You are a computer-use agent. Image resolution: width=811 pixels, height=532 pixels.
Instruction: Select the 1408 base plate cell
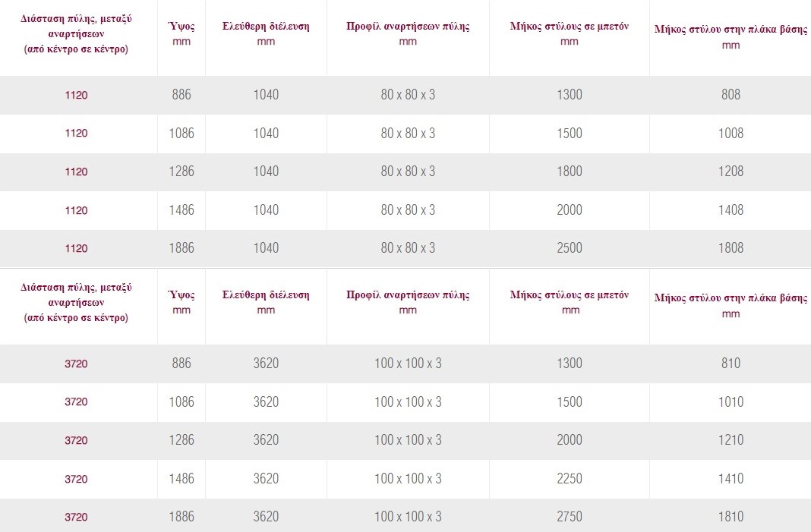coord(731,210)
